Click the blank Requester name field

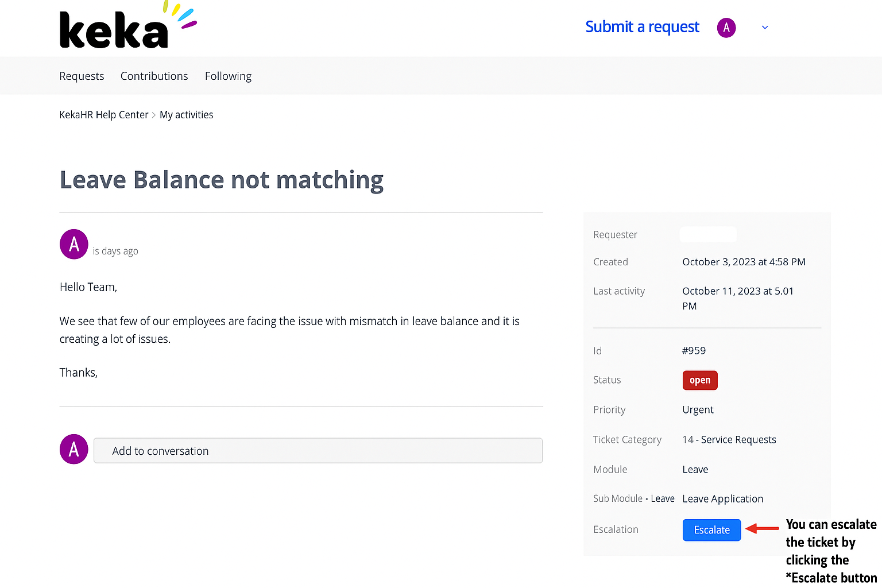pos(708,234)
